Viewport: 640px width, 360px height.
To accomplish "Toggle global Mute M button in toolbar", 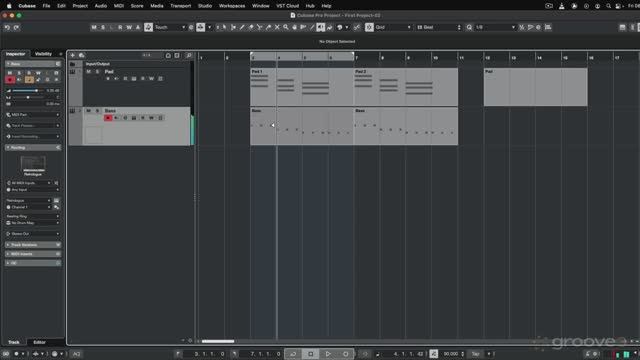I will click(94, 27).
